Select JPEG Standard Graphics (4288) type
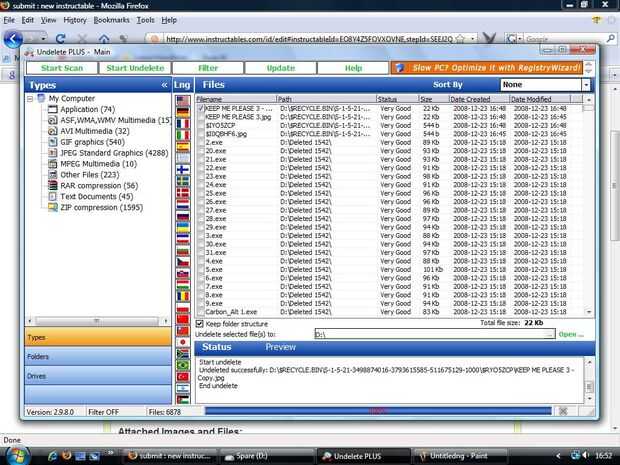The height and width of the screenshot is (465, 620). 114,153
